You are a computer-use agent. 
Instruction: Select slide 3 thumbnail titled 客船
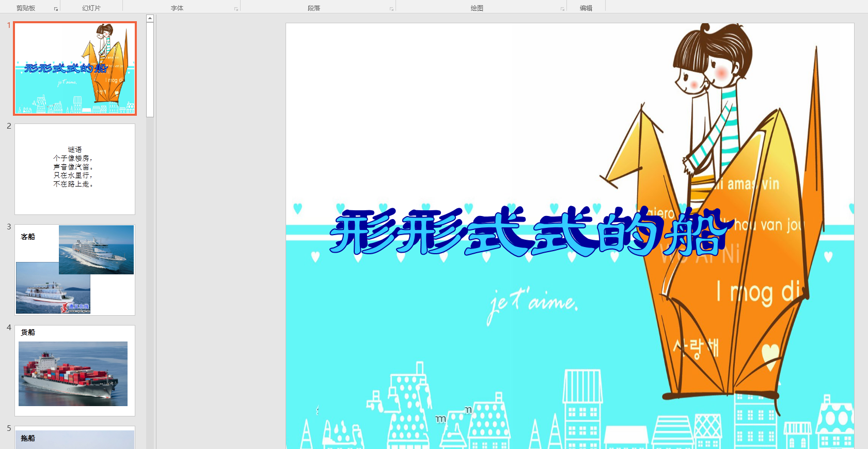pos(75,270)
